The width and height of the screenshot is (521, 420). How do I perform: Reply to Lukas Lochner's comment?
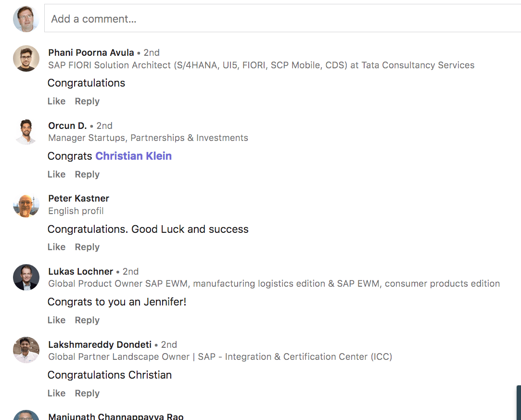click(x=87, y=320)
